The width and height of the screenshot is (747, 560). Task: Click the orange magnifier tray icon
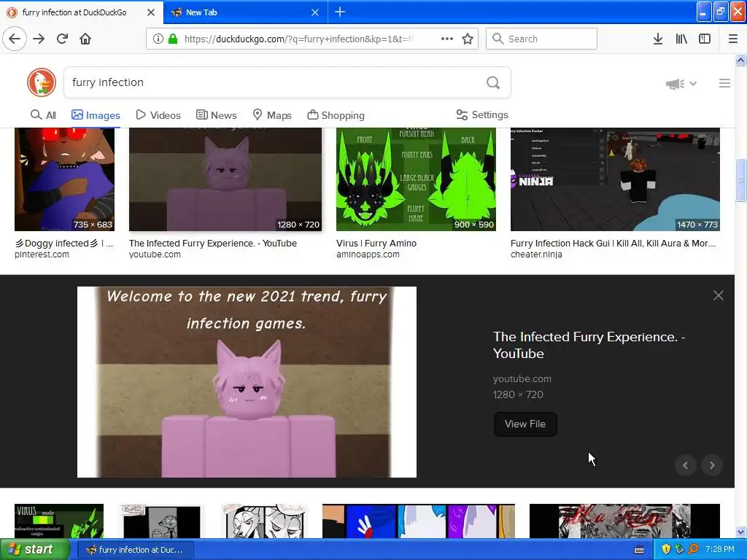693,550
